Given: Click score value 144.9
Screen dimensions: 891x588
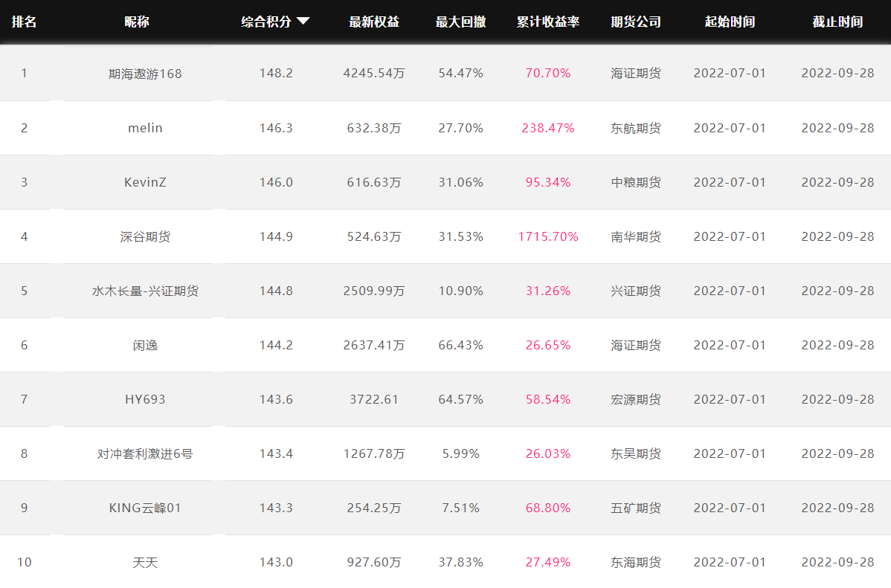Looking at the screenshot, I should [x=276, y=236].
